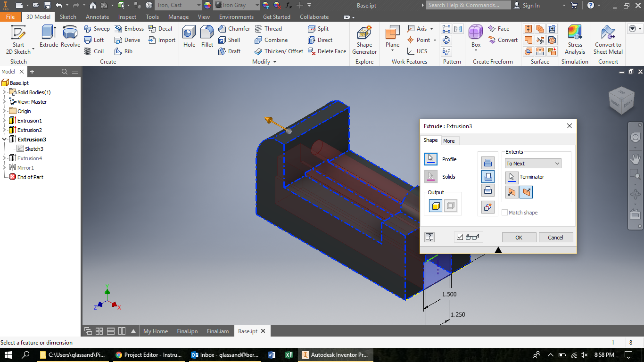Select the Revolve tool

click(70, 37)
